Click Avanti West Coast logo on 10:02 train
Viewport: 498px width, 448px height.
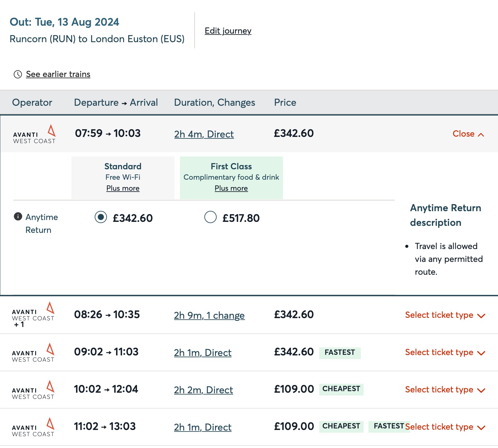(x=33, y=390)
